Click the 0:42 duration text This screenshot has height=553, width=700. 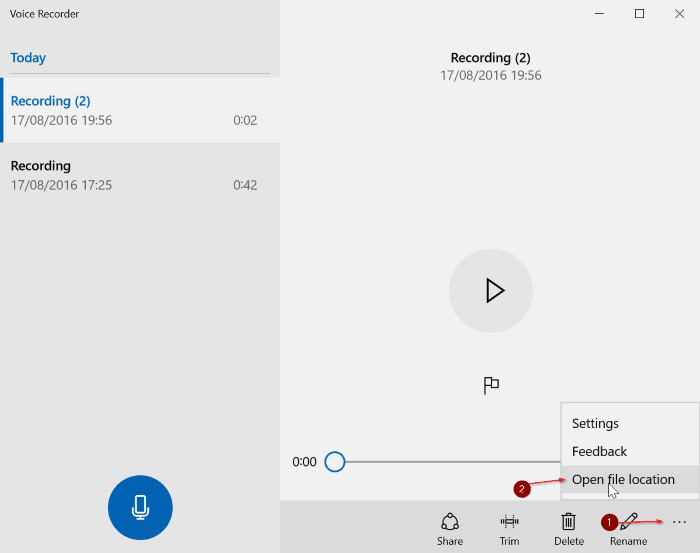[245, 185]
